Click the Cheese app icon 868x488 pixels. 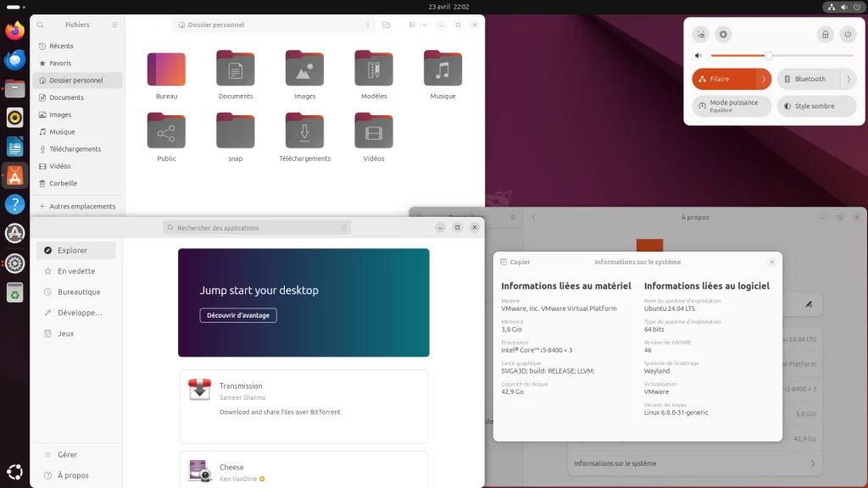coord(199,470)
